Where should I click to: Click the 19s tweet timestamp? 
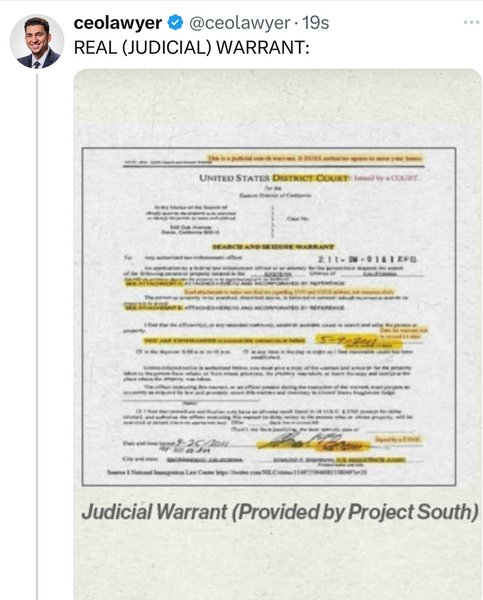pos(316,23)
